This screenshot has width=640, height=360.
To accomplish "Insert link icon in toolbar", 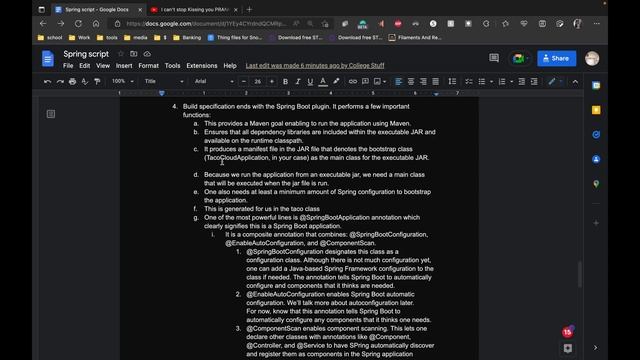I will [x=353, y=82].
